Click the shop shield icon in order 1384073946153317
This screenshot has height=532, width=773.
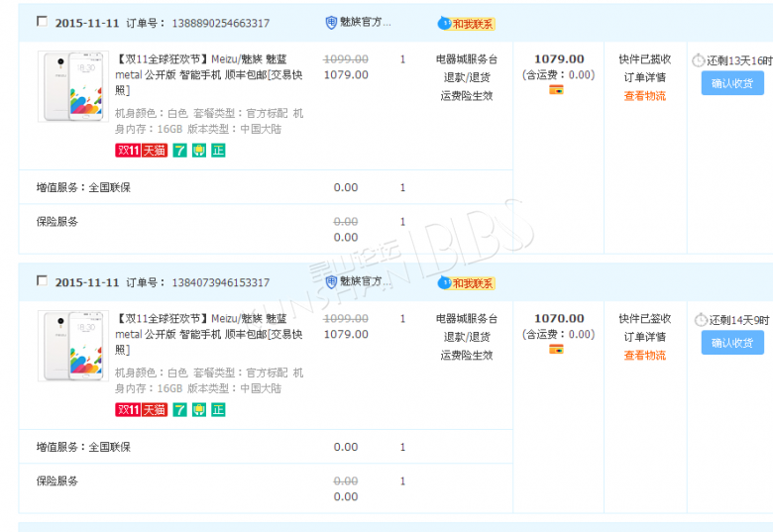(331, 281)
